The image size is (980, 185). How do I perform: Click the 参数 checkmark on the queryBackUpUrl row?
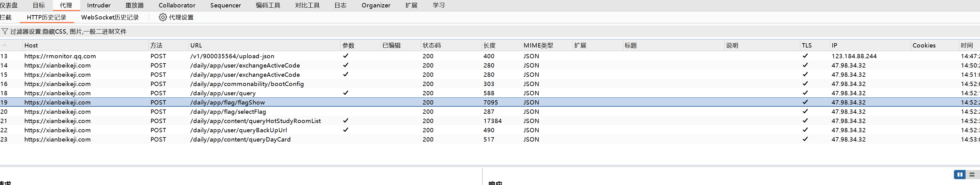pos(345,130)
